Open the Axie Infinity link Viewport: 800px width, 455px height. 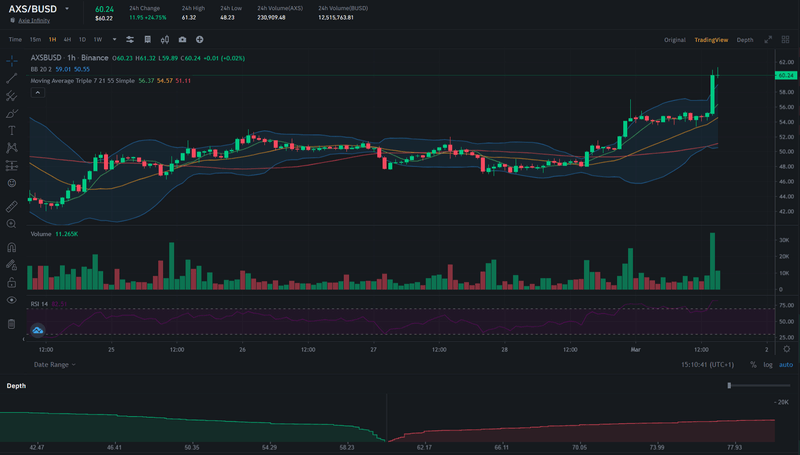pos(34,20)
